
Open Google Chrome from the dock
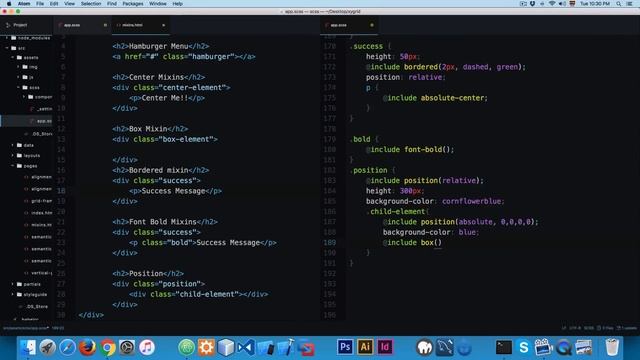click(x=107, y=347)
